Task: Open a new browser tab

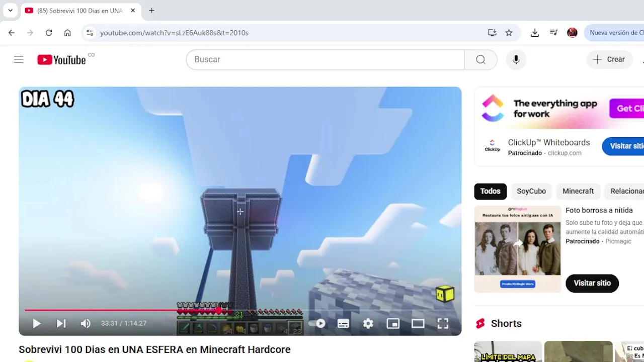Action: tap(151, 11)
